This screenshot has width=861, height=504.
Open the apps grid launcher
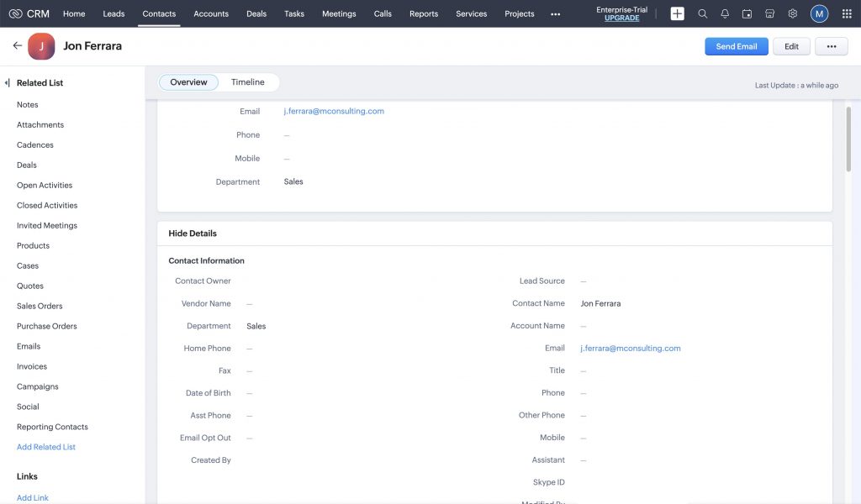[x=846, y=13]
